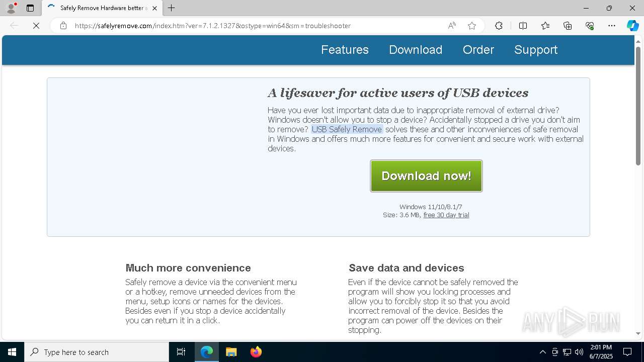The image size is (644, 362).
Task: Click the scrollbar up arrow
Action: pyautogui.click(x=638, y=41)
